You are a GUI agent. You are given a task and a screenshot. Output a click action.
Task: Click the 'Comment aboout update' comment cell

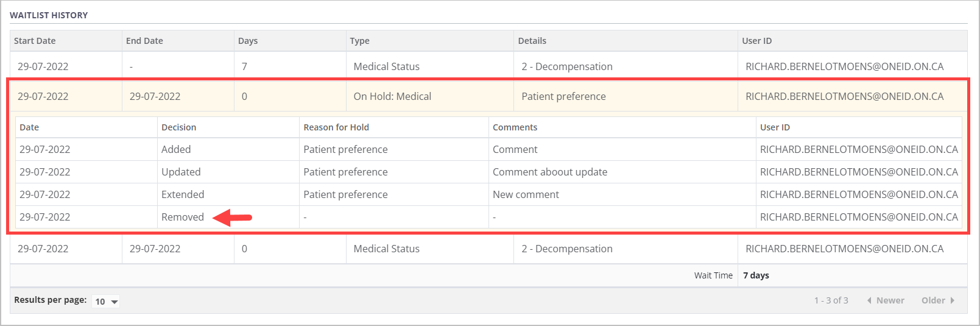pos(549,172)
